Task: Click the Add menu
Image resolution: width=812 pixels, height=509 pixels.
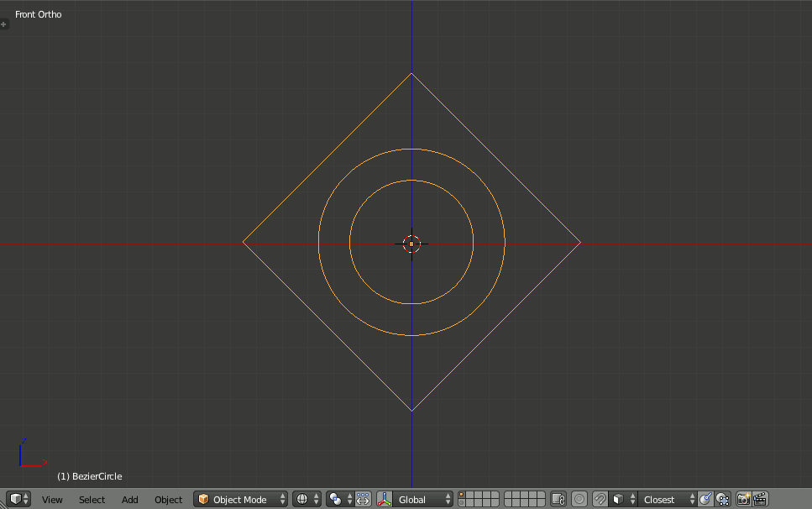Action: (x=129, y=500)
